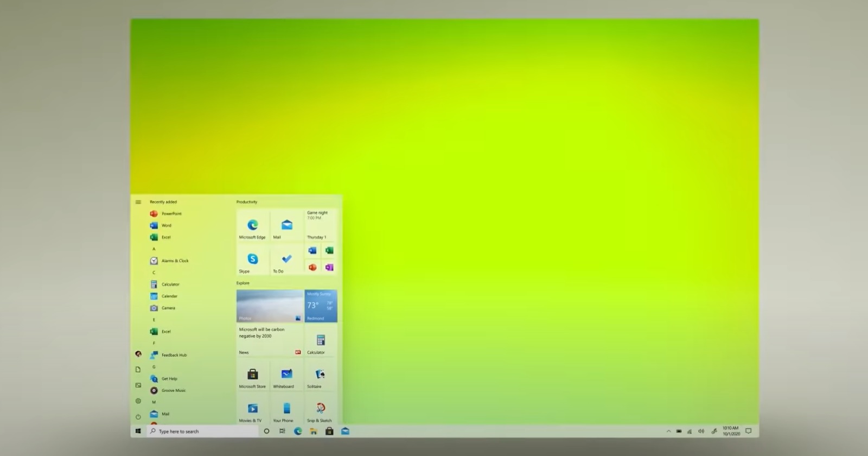Screen dimensions: 868x456
Task: Open Get Help app
Action: coord(164,378)
